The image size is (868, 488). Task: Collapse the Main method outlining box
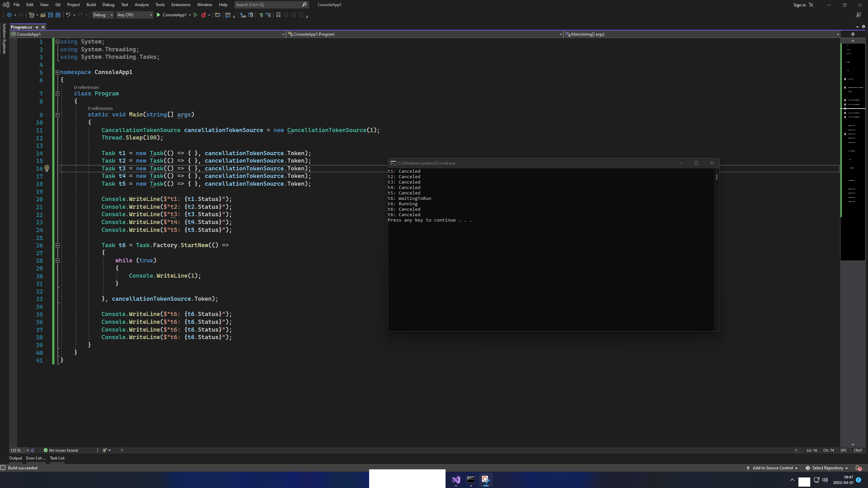[58, 115]
